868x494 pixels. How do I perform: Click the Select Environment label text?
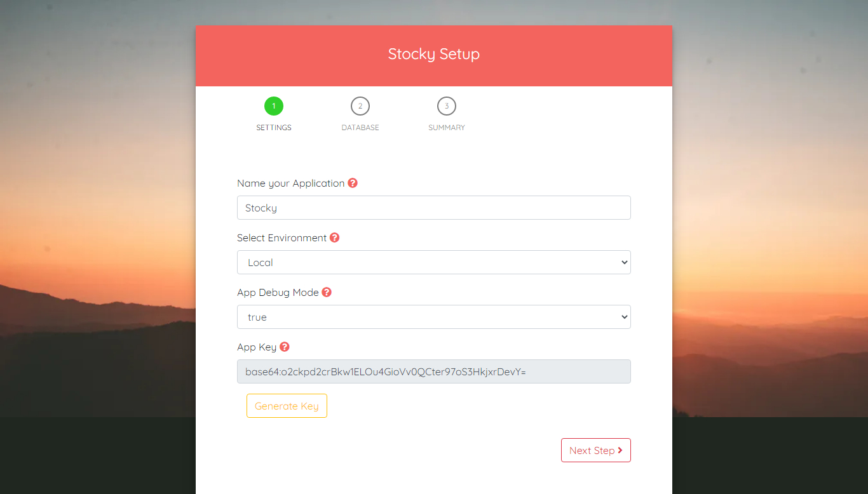pos(281,237)
